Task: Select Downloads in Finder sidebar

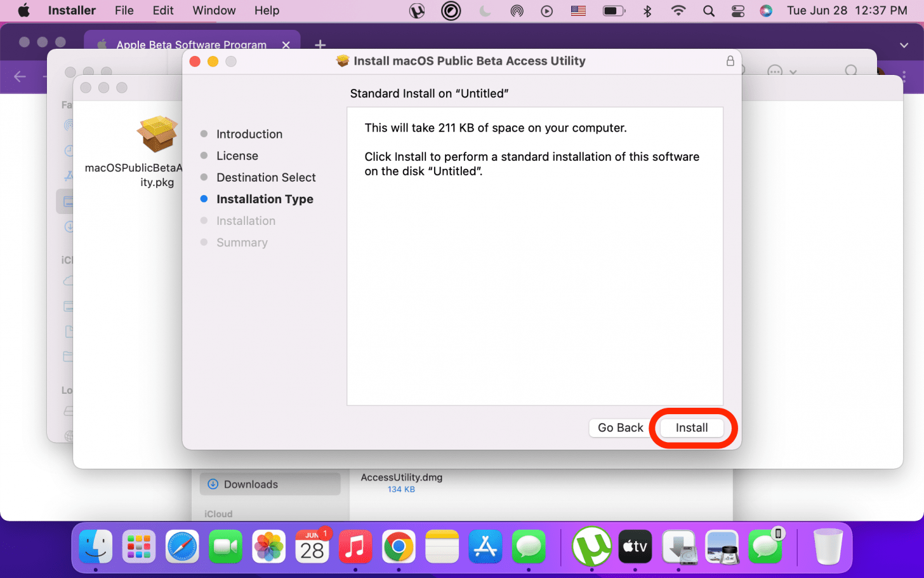Action: point(270,484)
